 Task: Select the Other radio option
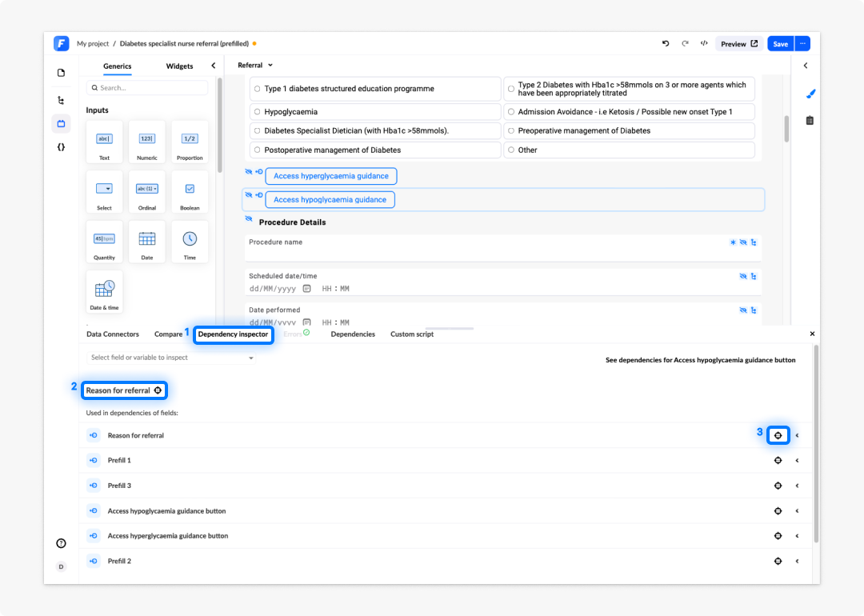point(511,150)
